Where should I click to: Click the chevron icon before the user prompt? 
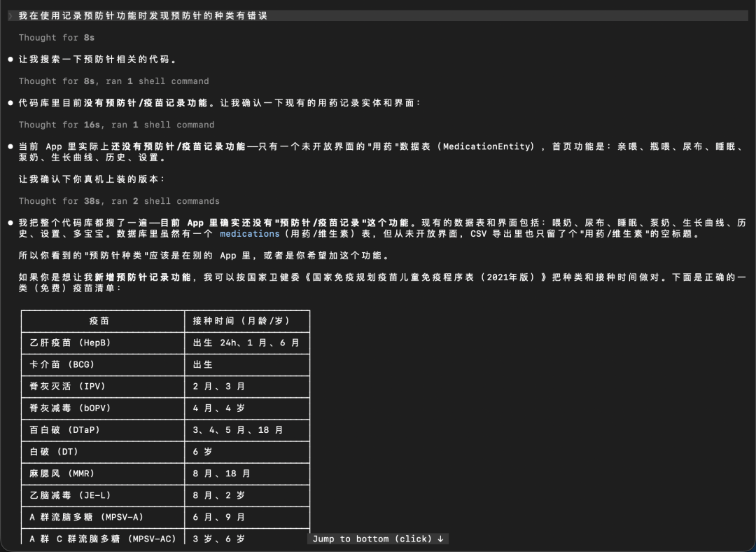(10, 16)
